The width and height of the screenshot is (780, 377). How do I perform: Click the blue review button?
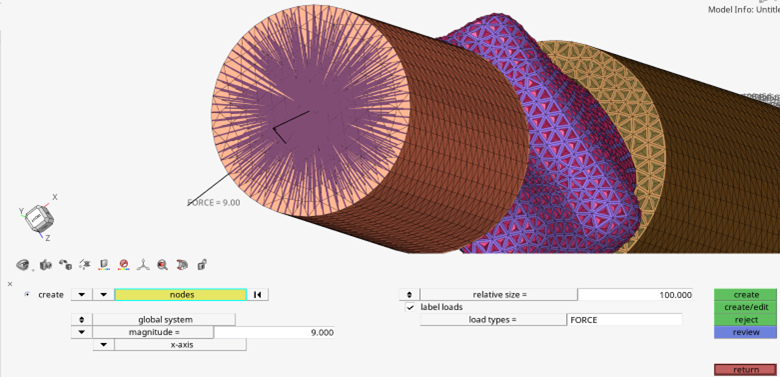point(745,332)
